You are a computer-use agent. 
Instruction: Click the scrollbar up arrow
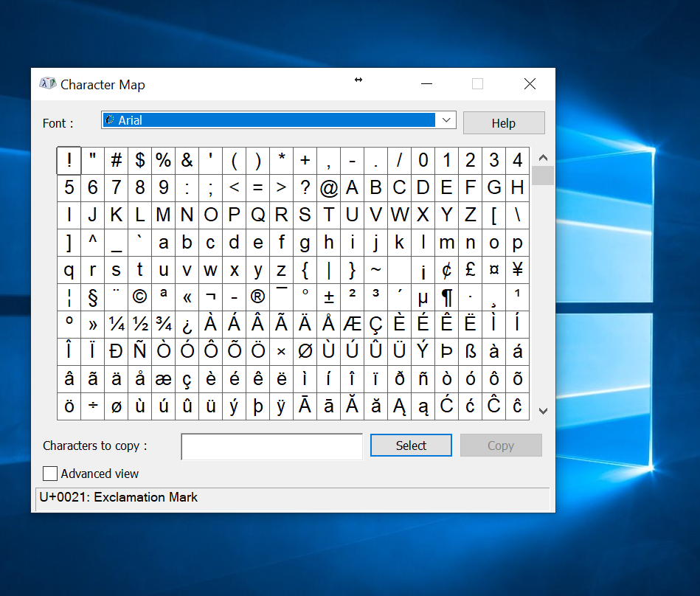pos(543,158)
